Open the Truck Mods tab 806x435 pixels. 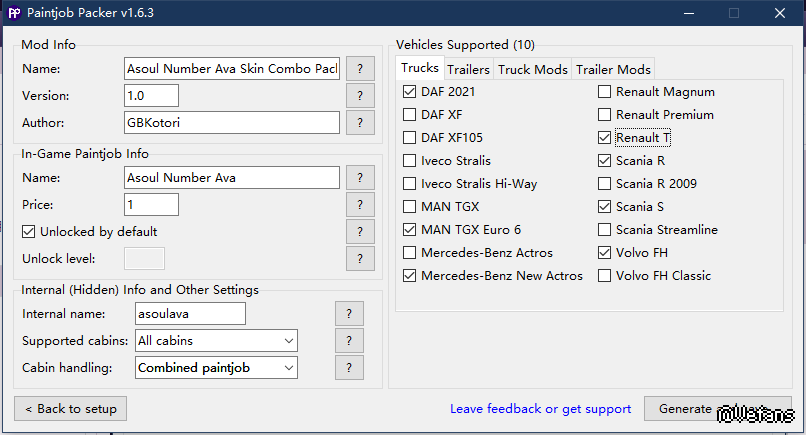click(533, 69)
